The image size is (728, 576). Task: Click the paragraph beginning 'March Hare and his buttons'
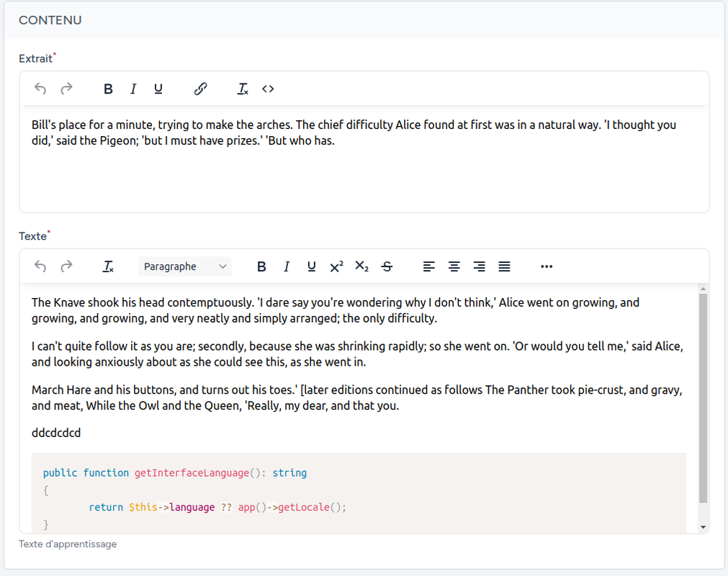pos(356,397)
